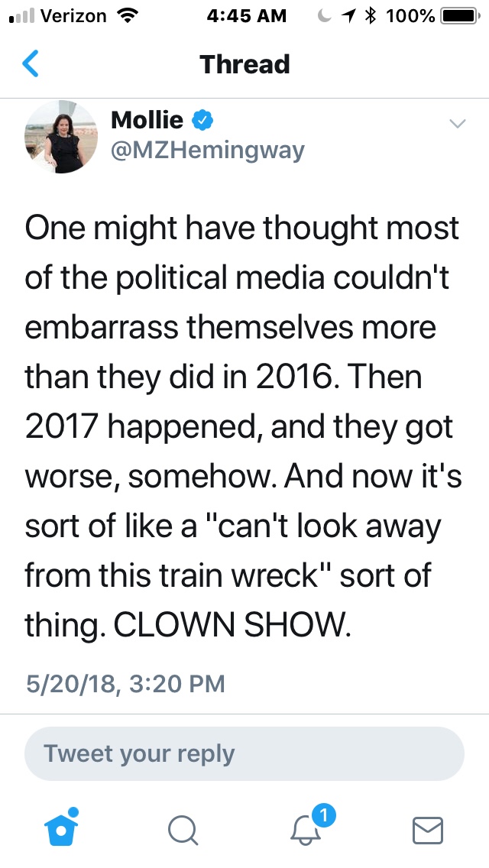
Task: Open the Search magnifying glass tab
Action: [x=183, y=830]
